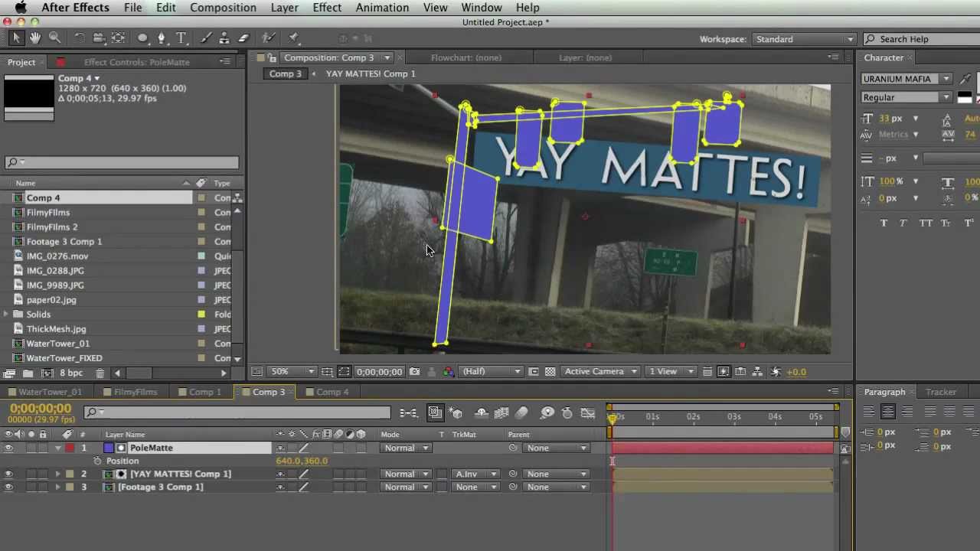Open the A.Inv track matte dropdown
Image resolution: width=980 pixels, height=551 pixels.
click(x=475, y=474)
